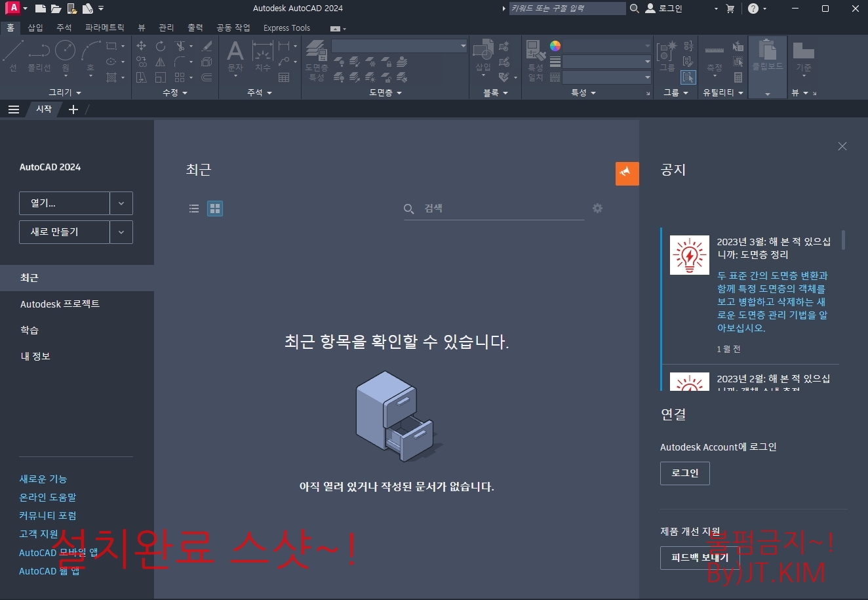The image size is (868, 600).
Task: Click the keyword search box in title bar
Action: [x=567, y=9]
